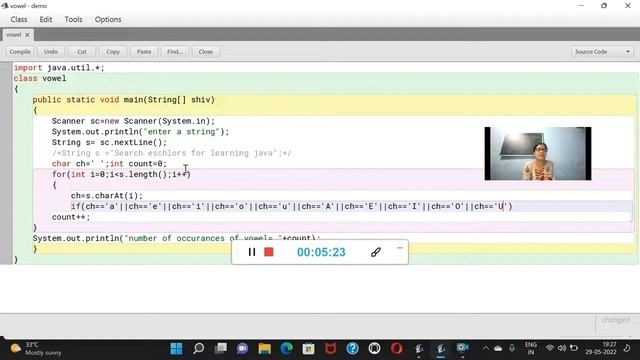Click the Scanner sc=new Scanner line
This screenshot has height=360, width=640.
[133, 121]
